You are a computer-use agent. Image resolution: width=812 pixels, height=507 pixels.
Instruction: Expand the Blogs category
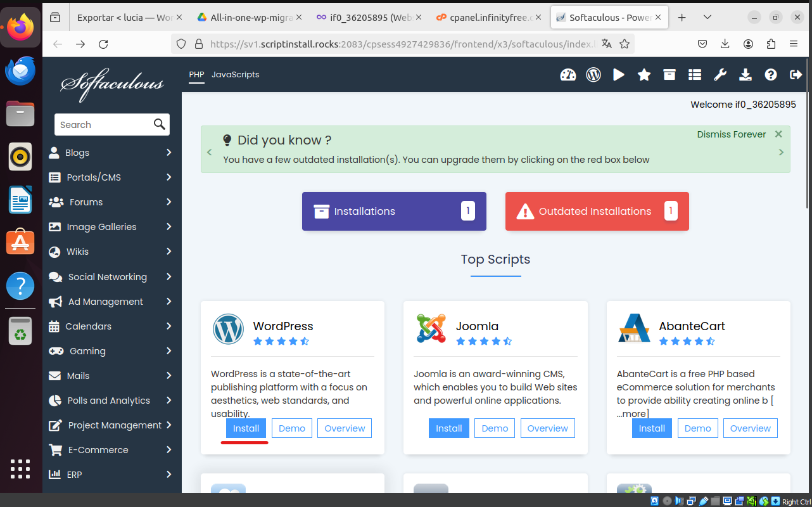pos(111,153)
